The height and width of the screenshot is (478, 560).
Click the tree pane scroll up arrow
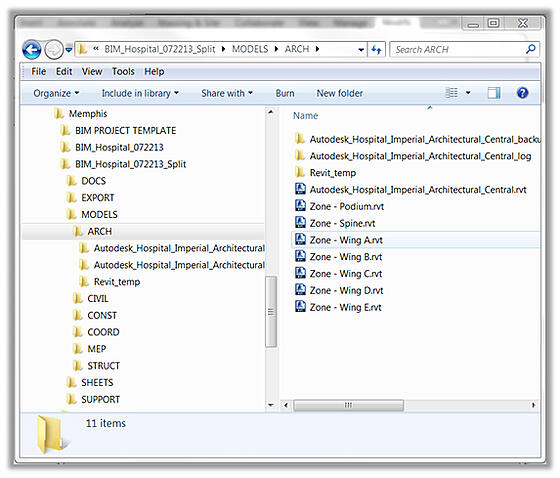pyautogui.click(x=271, y=112)
